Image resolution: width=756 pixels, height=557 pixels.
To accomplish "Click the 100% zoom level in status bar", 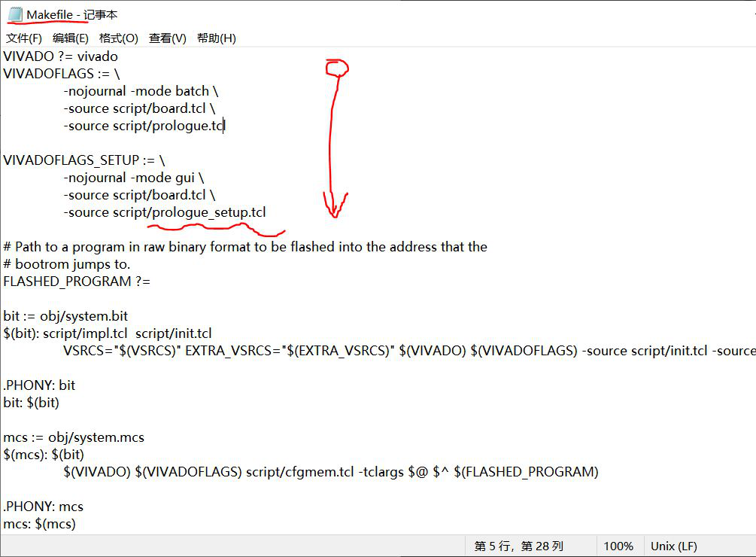I will tap(618, 546).
